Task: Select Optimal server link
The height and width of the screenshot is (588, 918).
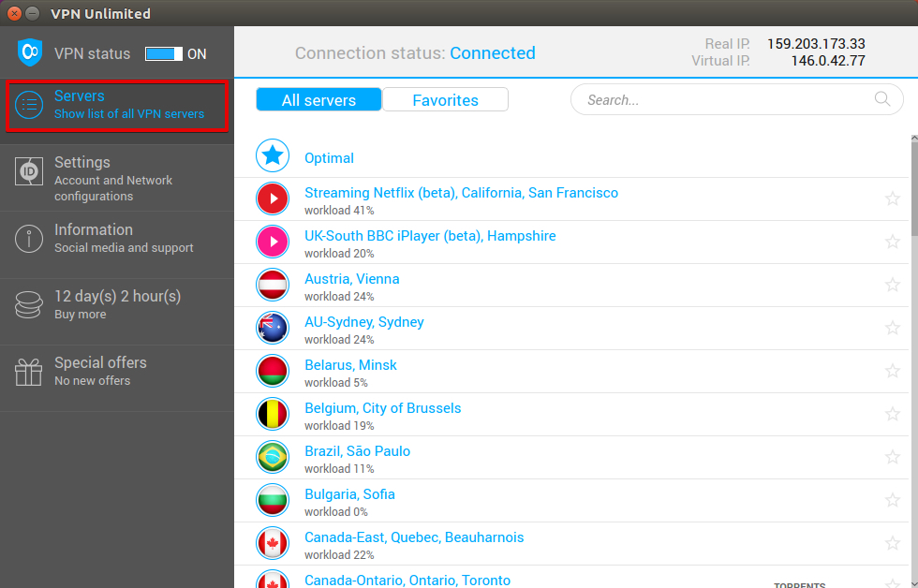Action: point(329,158)
